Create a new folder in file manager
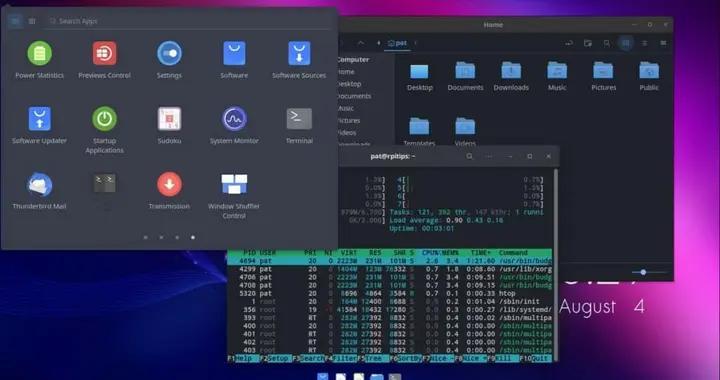720x380 pixels. [x=588, y=43]
